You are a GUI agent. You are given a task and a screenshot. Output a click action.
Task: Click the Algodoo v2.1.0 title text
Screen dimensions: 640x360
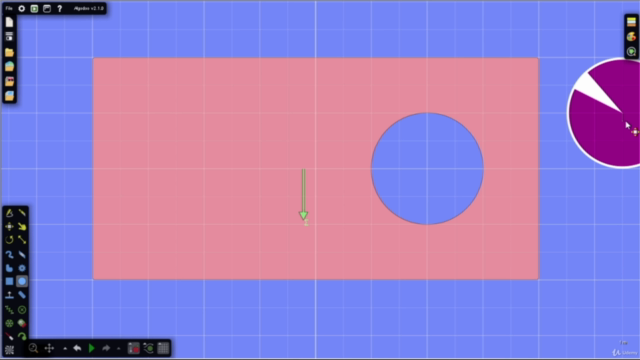coord(89,9)
